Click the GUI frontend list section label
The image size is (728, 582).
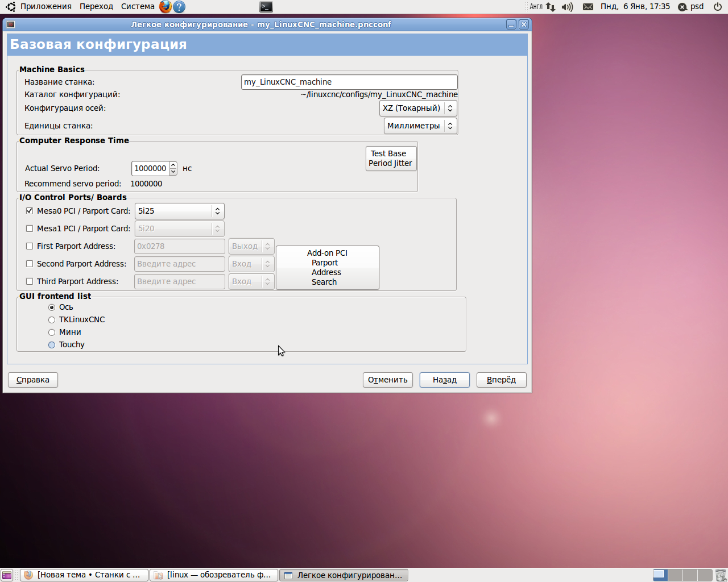coord(55,296)
